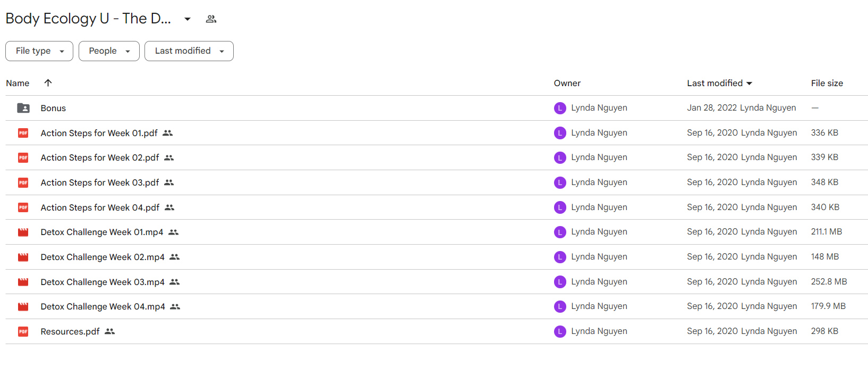Click shared icon beside Action Steps Week 04.pdf
The width and height of the screenshot is (868, 384).
[x=169, y=207]
